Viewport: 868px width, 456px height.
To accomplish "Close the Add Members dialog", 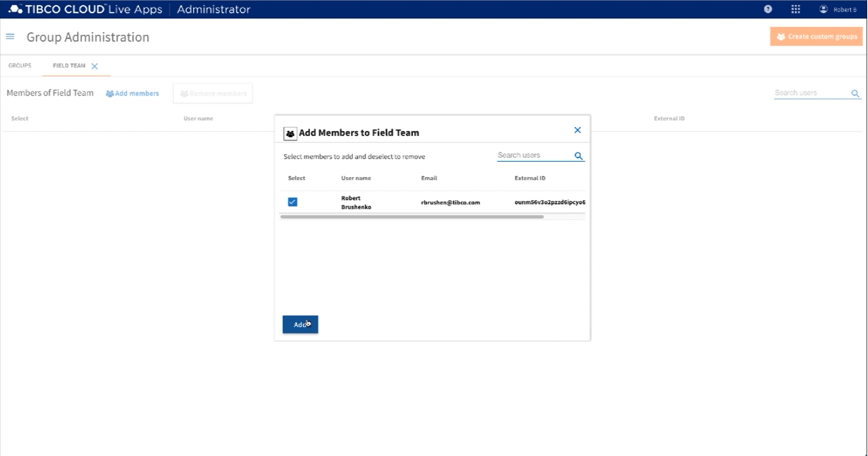I will point(577,130).
